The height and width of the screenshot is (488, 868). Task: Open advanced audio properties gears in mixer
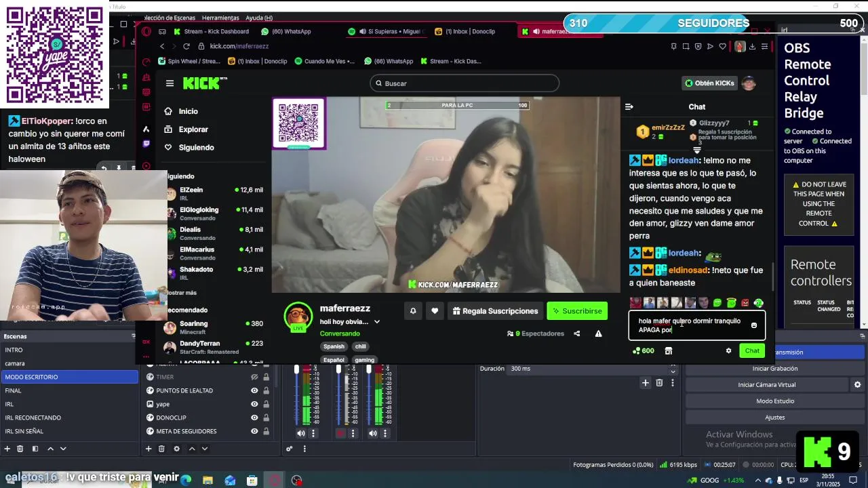tap(290, 449)
